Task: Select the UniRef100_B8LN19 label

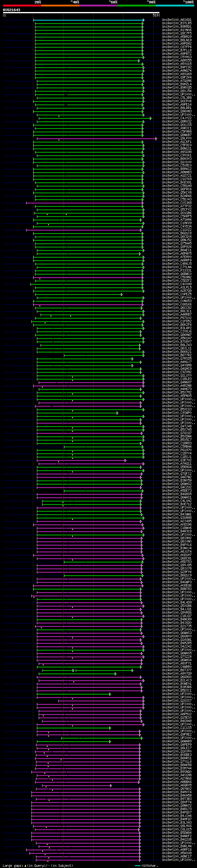Action: [x=176, y=40]
